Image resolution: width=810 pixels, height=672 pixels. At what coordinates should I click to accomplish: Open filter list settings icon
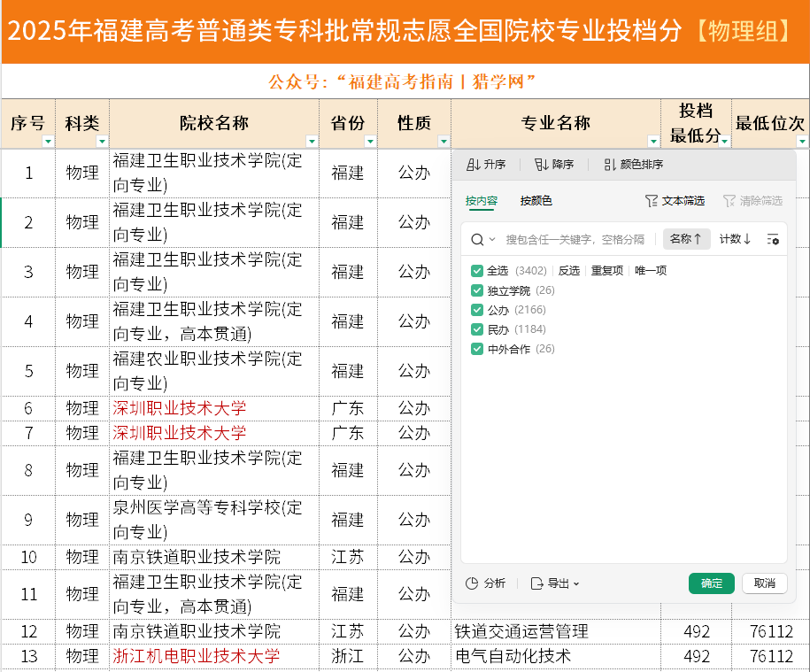click(x=773, y=239)
